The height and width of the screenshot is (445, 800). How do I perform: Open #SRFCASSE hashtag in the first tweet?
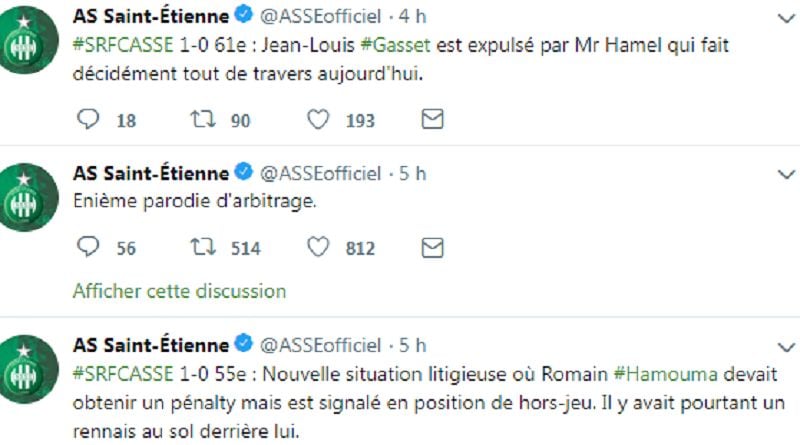click(x=123, y=45)
